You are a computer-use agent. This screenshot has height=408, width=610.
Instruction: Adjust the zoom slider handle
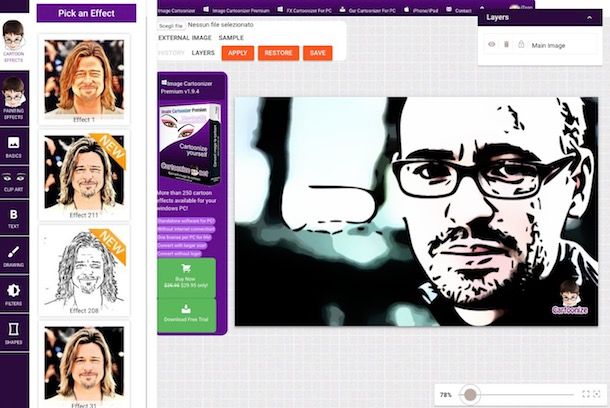pyautogui.click(x=470, y=394)
